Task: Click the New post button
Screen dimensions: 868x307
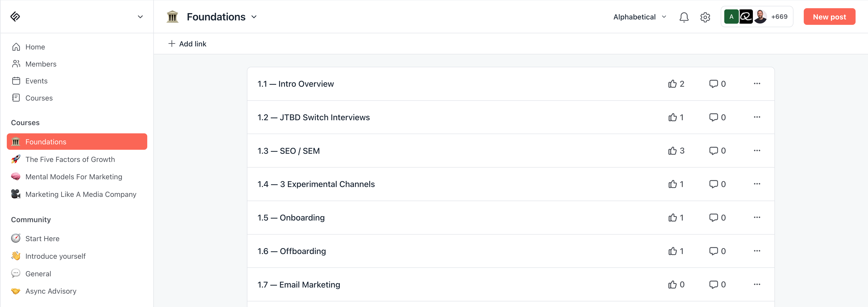Action: (829, 17)
